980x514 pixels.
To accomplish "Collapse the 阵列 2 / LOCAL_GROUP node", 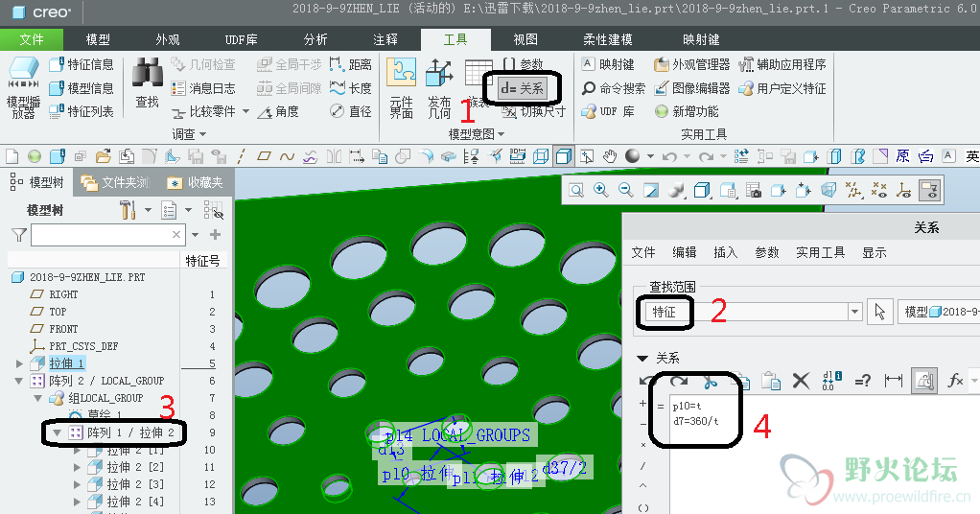I will (19, 381).
